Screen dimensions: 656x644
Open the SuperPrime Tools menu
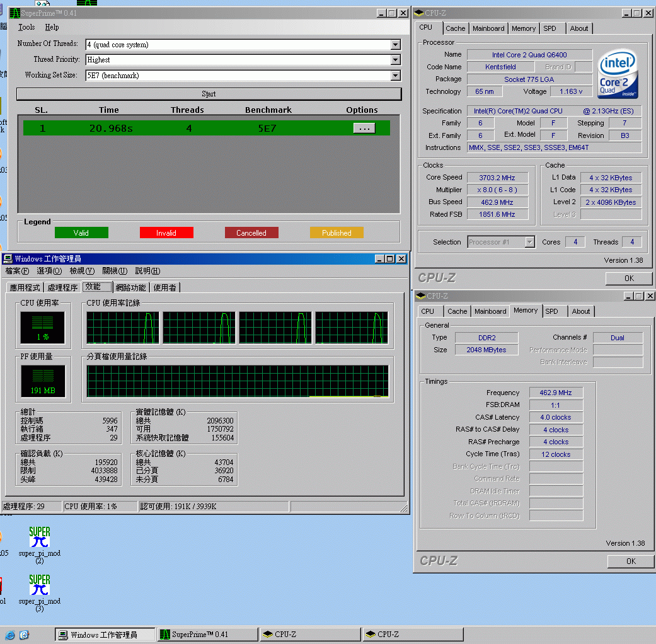[26, 27]
